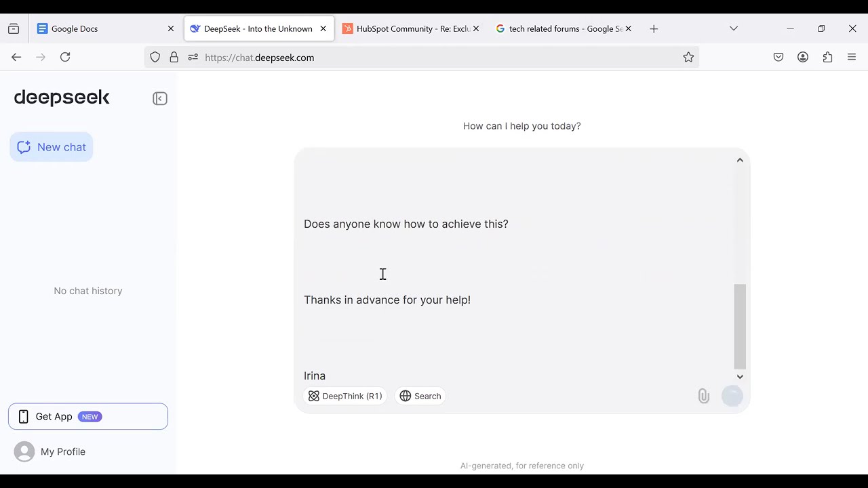Toggle DeepThink (R1) mode
The image size is (868, 488).
345,396
